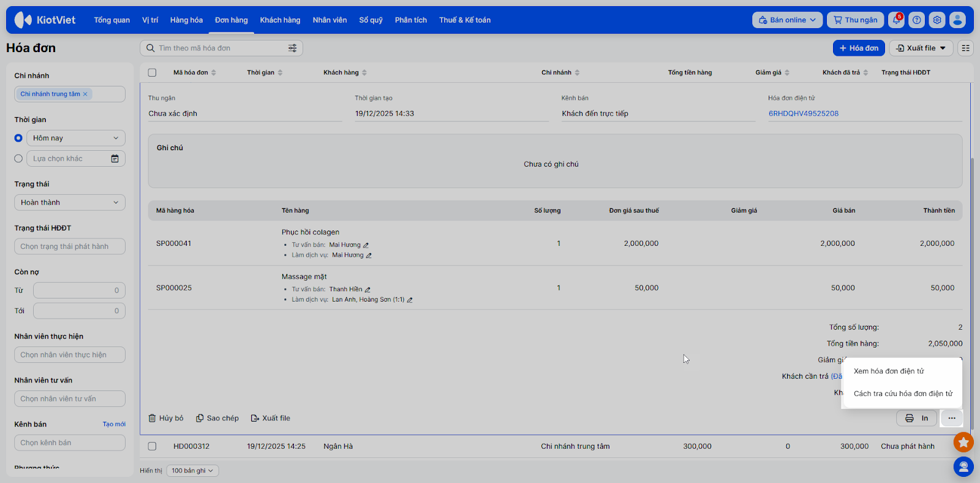Screen dimensions: 980x483
Task: Open the user account avatar
Action: pos(957,20)
